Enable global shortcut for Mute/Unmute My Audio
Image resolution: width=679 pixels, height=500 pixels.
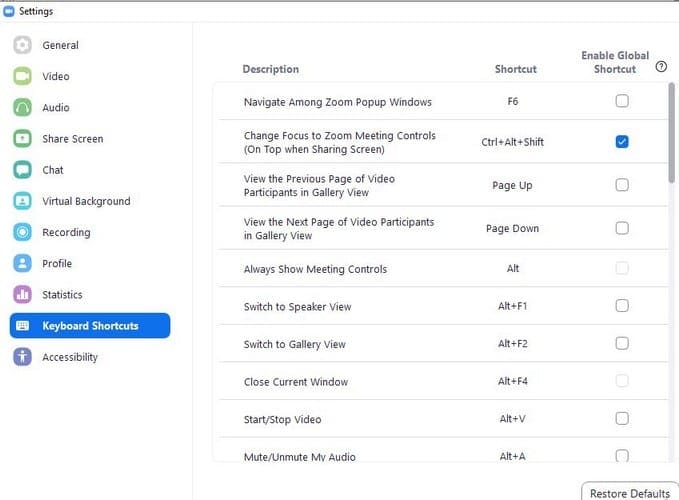click(622, 455)
